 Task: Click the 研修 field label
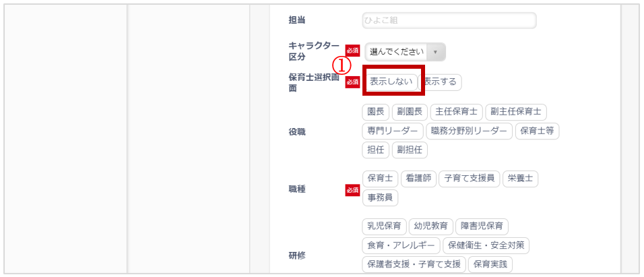click(x=297, y=255)
